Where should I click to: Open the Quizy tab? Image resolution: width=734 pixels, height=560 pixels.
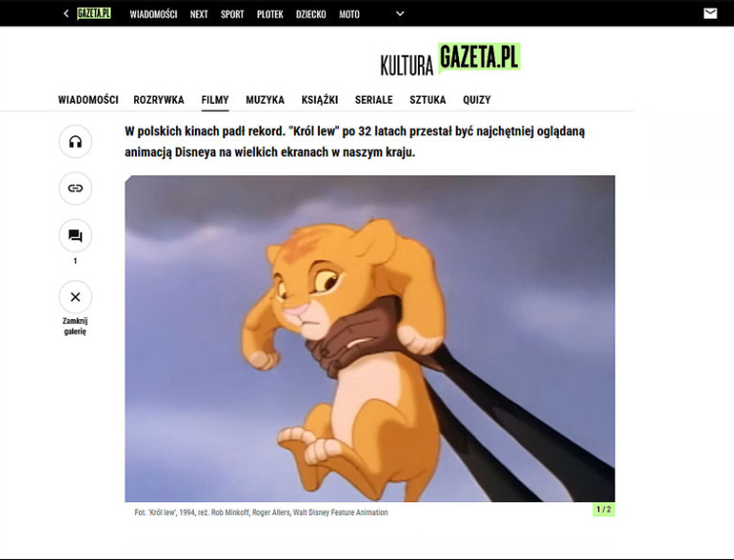click(477, 100)
